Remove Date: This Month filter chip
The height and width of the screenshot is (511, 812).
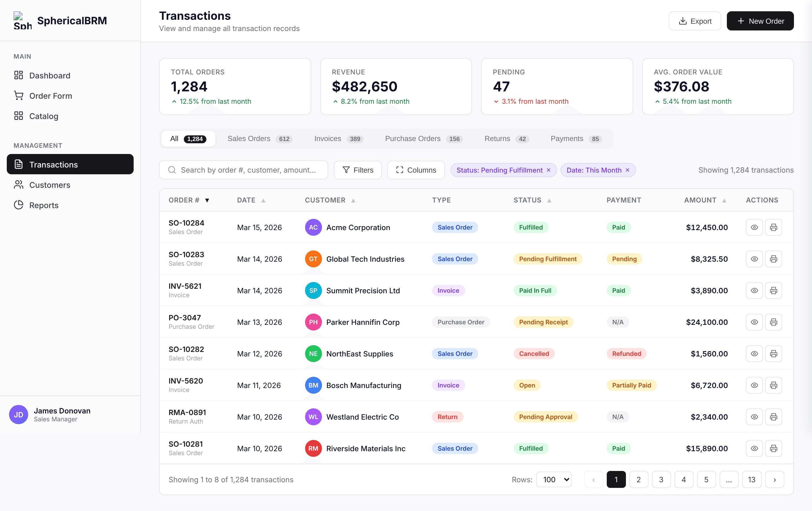click(628, 170)
